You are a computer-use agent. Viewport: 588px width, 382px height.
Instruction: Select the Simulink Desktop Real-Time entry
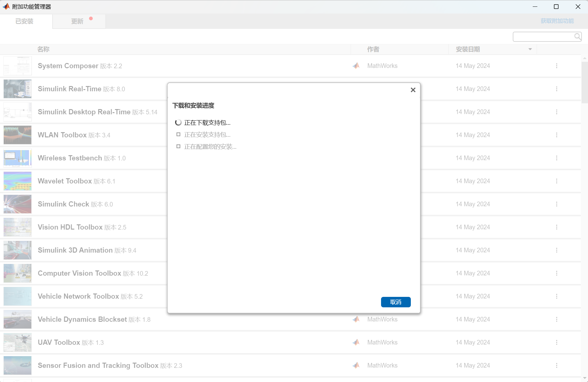click(x=84, y=112)
